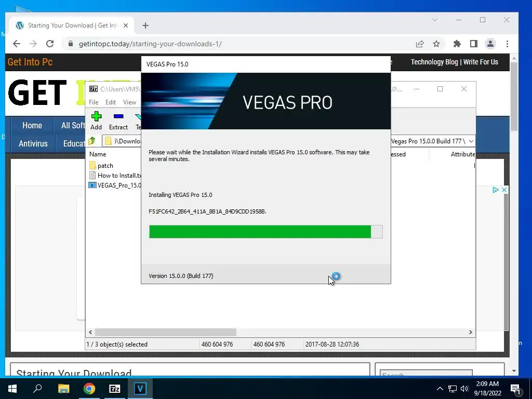Click the share page icon in address bar
The width and height of the screenshot is (532, 399).
click(420, 44)
